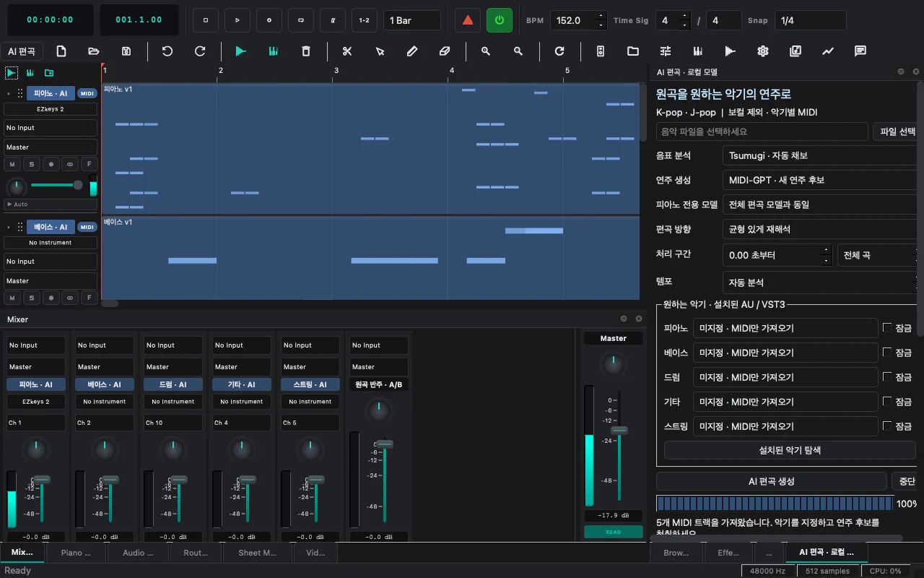Switch to the Sheet M... bottom tab
Viewport: 924px width, 578px height.
pos(258,553)
